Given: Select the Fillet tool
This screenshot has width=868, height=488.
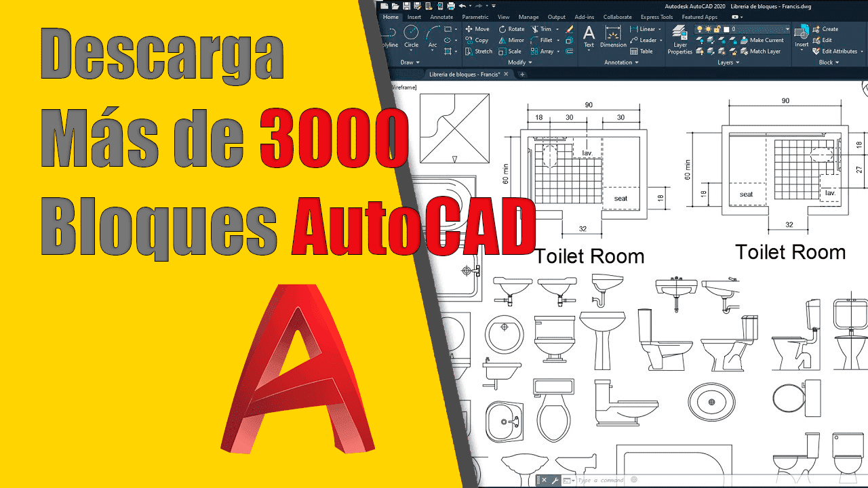Looking at the screenshot, I should tap(542, 40).
